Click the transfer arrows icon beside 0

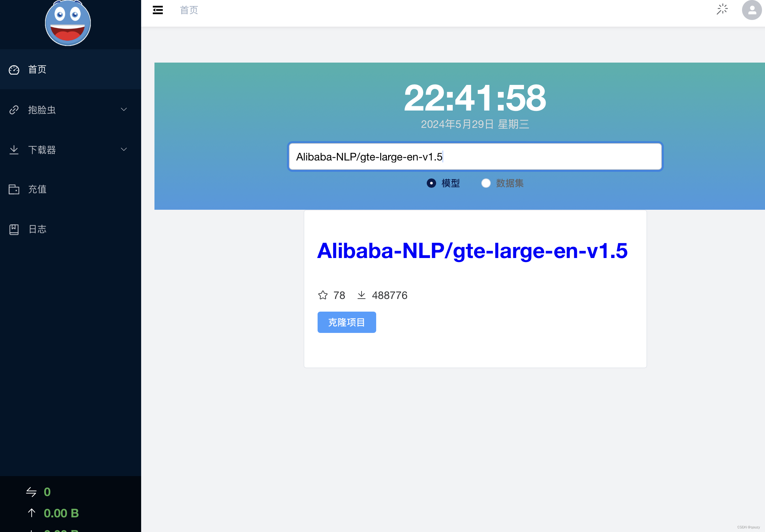pyautogui.click(x=31, y=492)
